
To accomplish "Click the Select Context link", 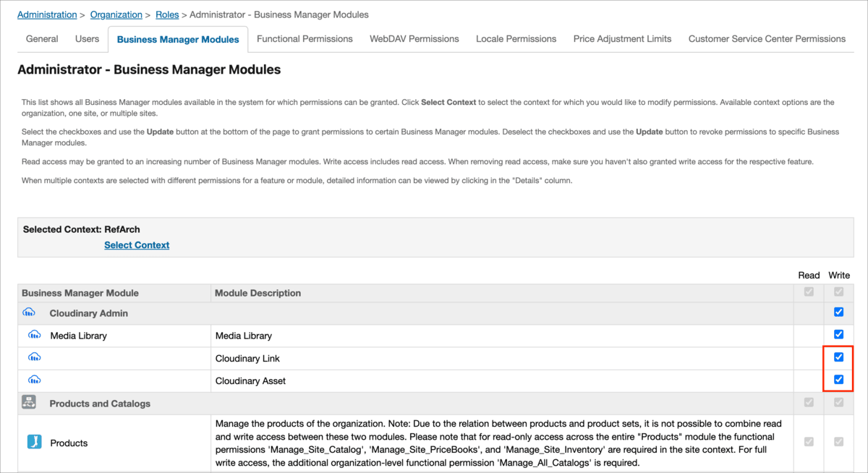I will coord(137,245).
